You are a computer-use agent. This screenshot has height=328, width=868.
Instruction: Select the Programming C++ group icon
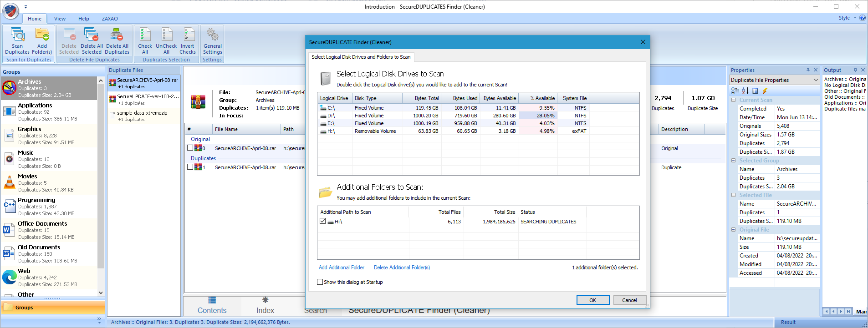9,206
